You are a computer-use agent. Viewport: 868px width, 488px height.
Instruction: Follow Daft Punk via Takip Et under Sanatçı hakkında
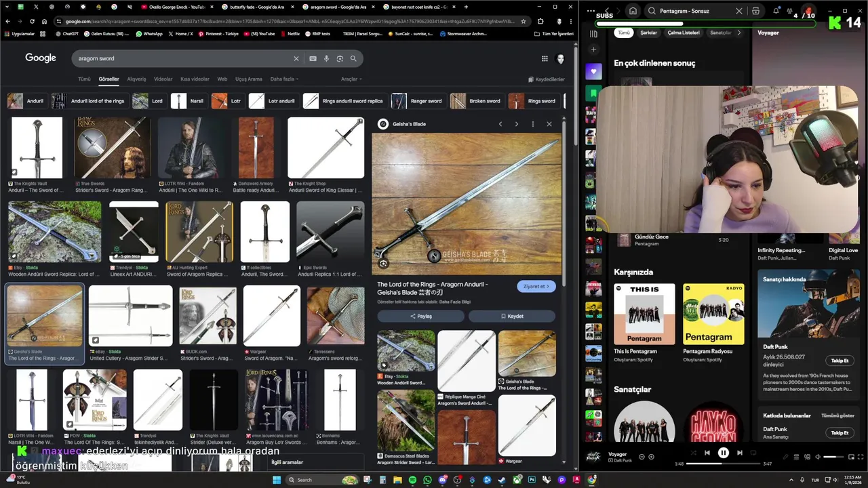840,361
